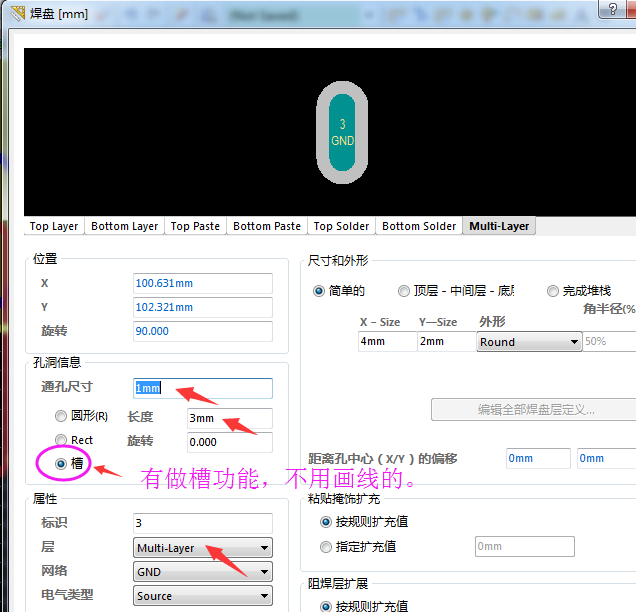This screenshot has width=636, height=612.
Task: Select the Top Paste tab
Action: pyautogui.click(x=195, y=226)
